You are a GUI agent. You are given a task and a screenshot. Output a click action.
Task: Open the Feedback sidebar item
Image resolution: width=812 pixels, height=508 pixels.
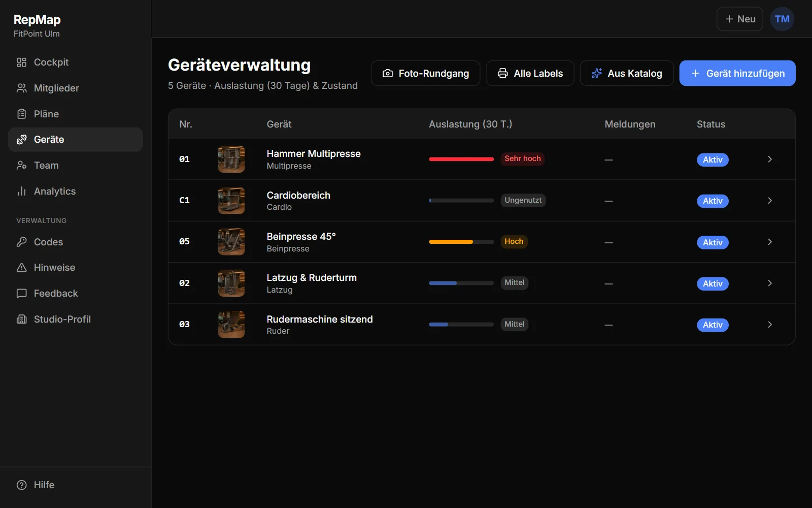(x=76, y=294)
